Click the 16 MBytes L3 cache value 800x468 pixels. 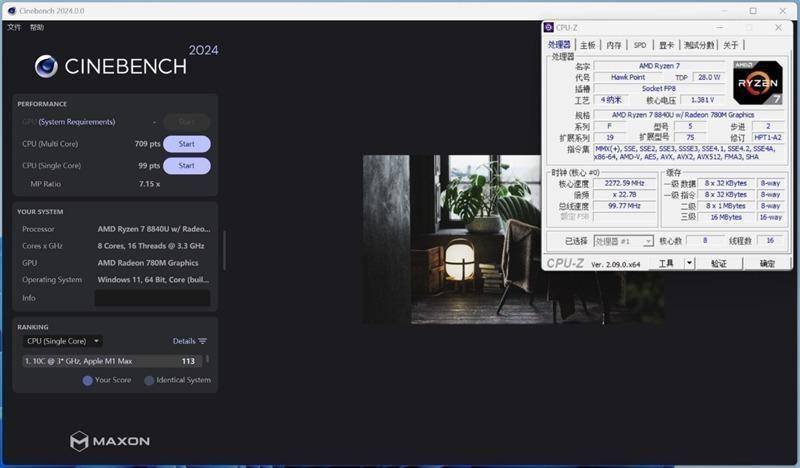(726, 217)
